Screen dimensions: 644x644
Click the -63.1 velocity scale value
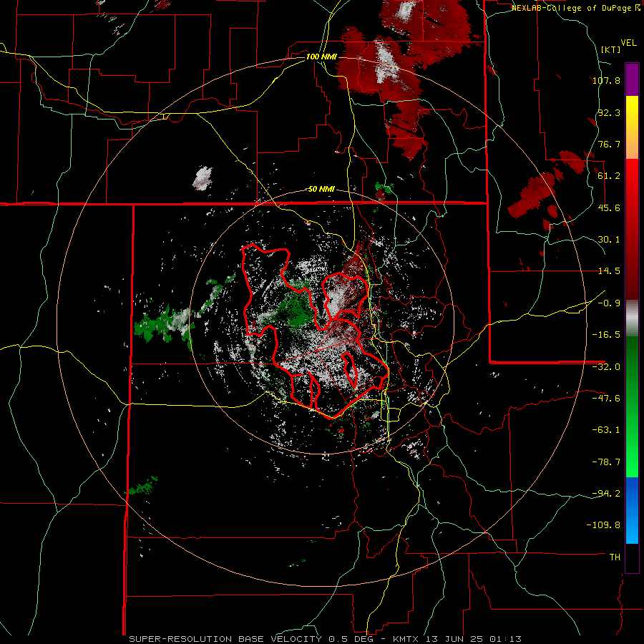coord(606,430)
